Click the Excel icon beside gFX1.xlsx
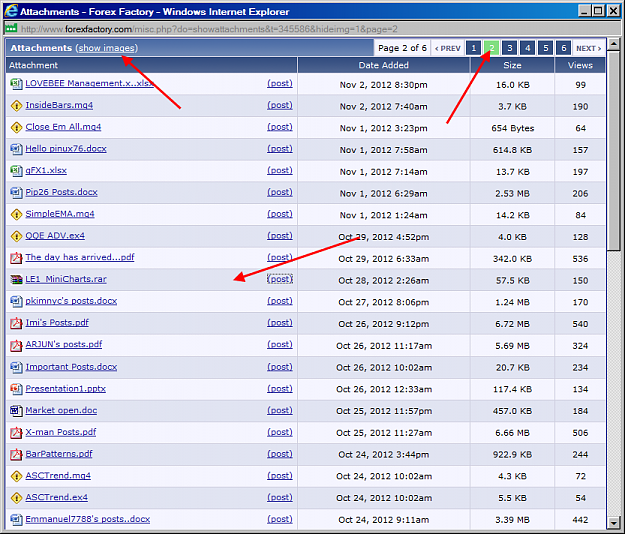 16,171
